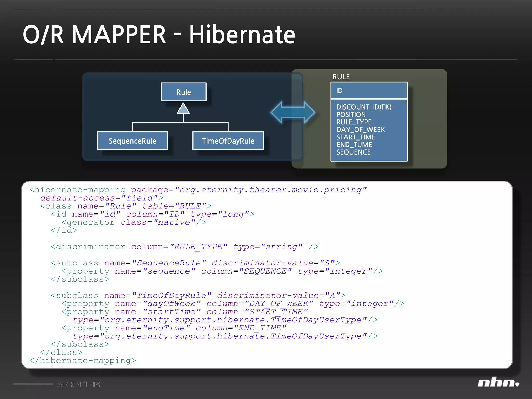Select the END_TUME column in table

354,145
